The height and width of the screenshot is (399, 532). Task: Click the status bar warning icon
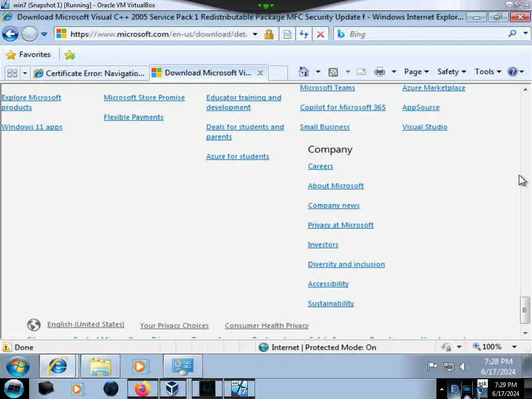(x=6, y=348)
